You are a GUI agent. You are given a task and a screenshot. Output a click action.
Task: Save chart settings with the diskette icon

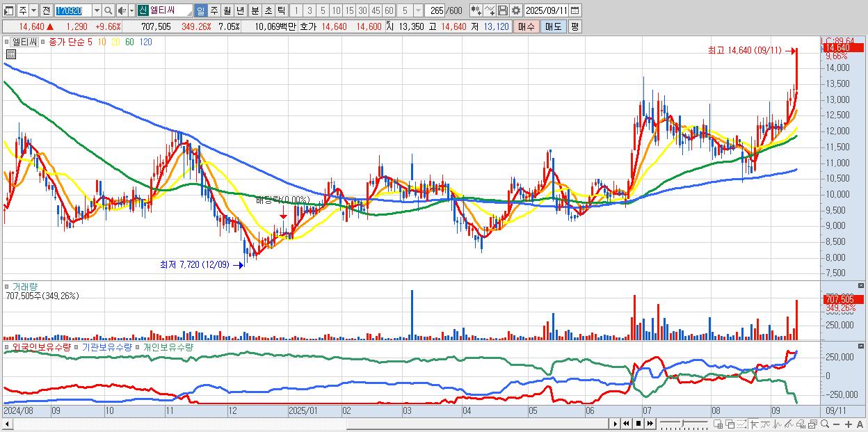tap(503, 10)
